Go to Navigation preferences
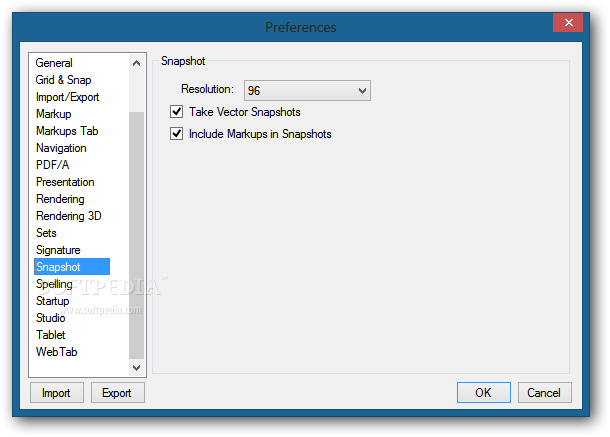This screenshot has width=610, height=437. pyautogui.click(x=61, y=148)
